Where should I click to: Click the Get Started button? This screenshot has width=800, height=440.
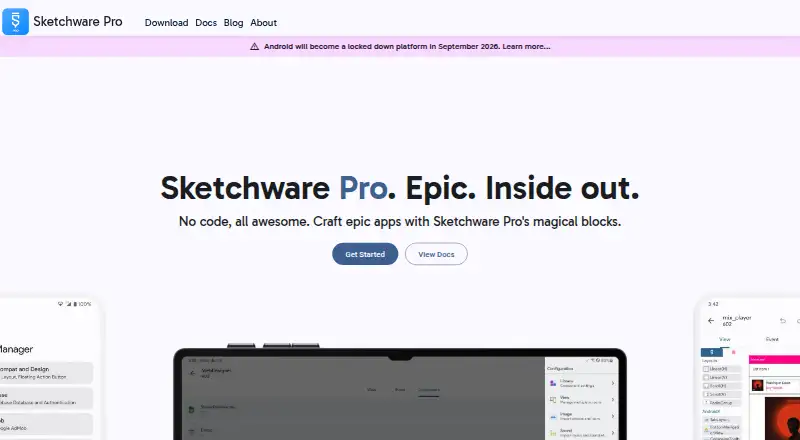pyautogui.click(x=365, y=254)
